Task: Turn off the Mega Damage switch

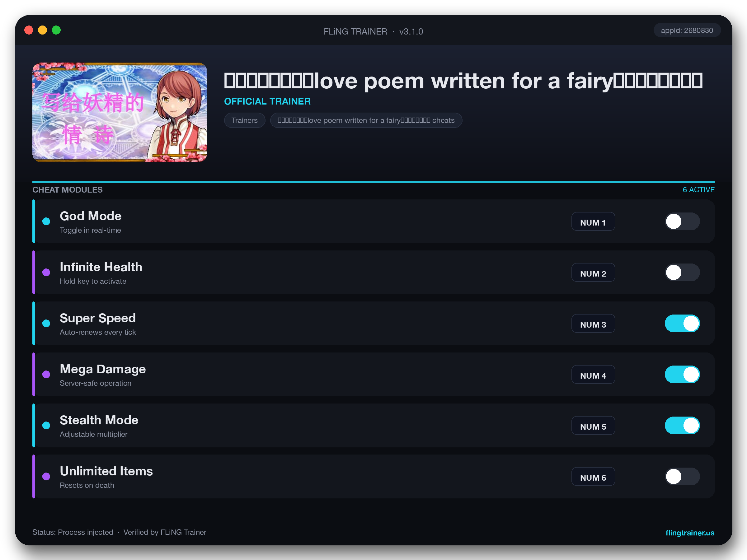Action: point(682,374)
